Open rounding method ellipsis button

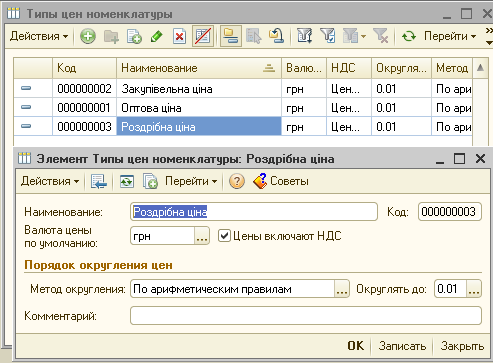click(x=342, y=289)
